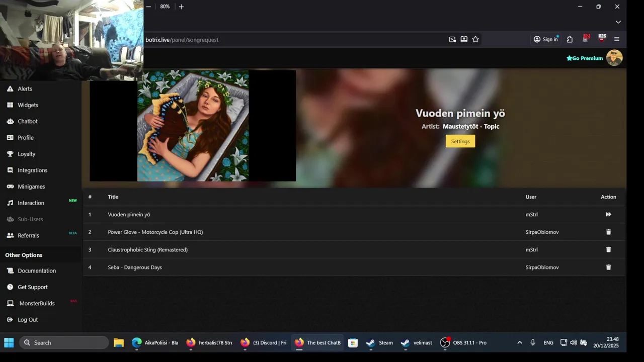Open Firefox hamburger menu
The width and height of the screenshot is (644, 362).
tap(617, 39)
